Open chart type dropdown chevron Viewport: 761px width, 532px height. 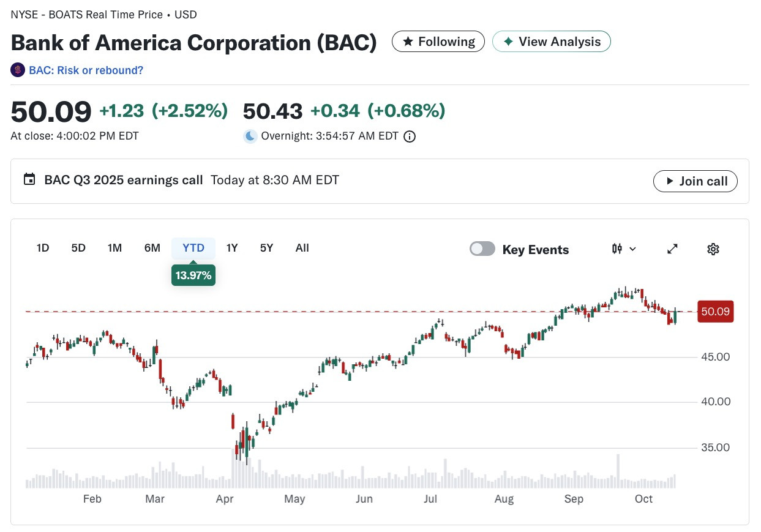(633, 249)
